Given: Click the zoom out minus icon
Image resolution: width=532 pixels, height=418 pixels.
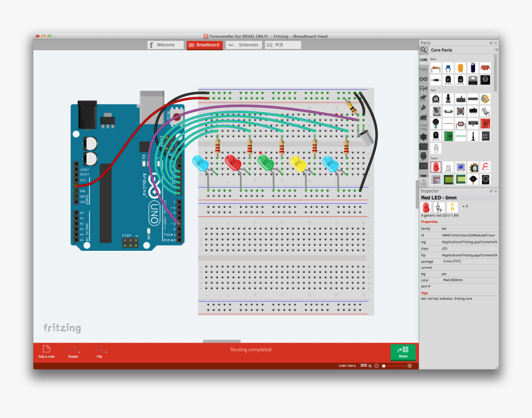Looking at the screenshot, I should pos(376,366).
